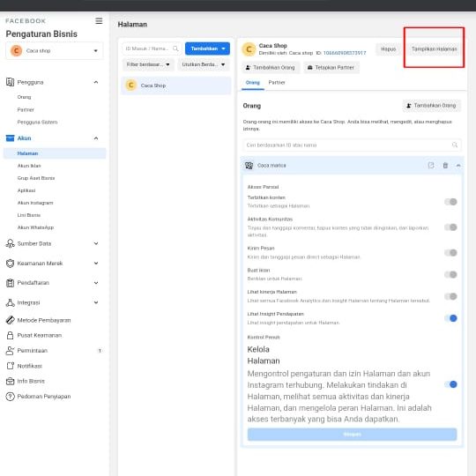Click Tambahkan Orang button below page name
Viewport: 476px width, 476px height.
271,67
